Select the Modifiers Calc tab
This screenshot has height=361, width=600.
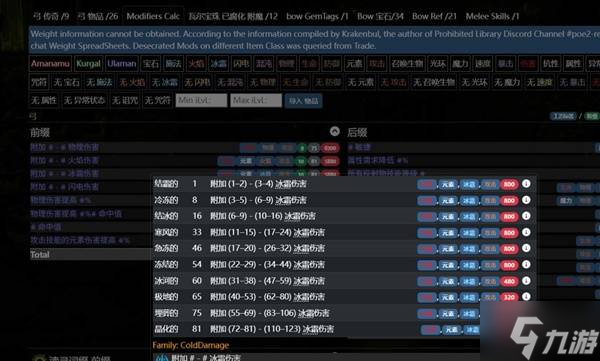point(153,16)
